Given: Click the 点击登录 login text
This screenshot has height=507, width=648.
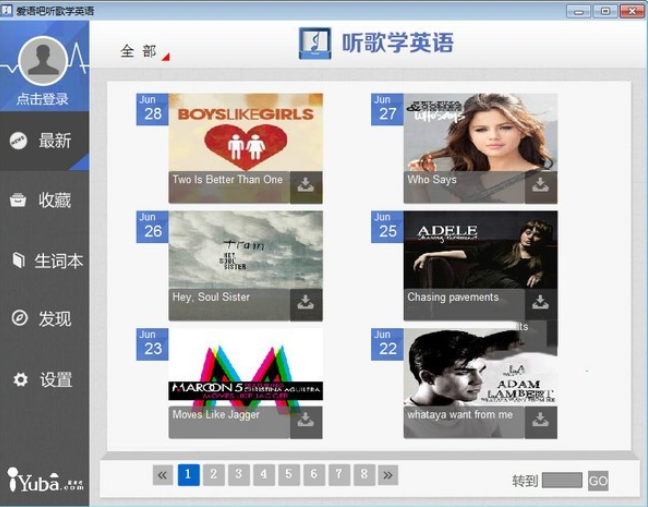Looking at the screenshot, I should click(x=43, y=99).
